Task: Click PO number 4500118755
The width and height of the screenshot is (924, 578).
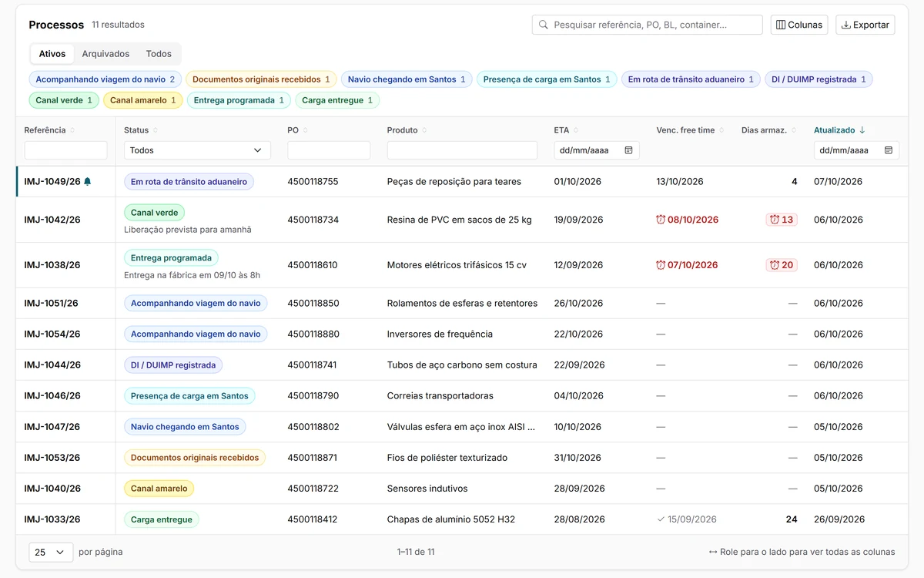Action: tap(313, 182)
